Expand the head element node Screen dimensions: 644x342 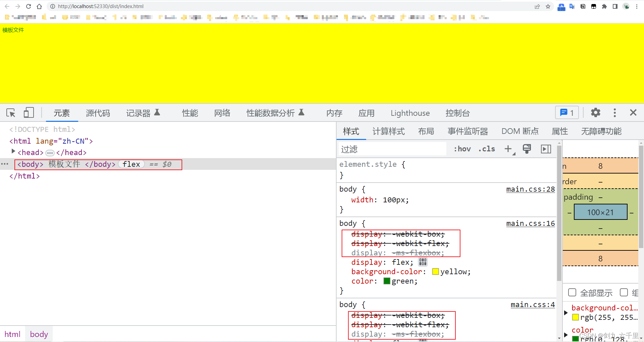point(13,151)
